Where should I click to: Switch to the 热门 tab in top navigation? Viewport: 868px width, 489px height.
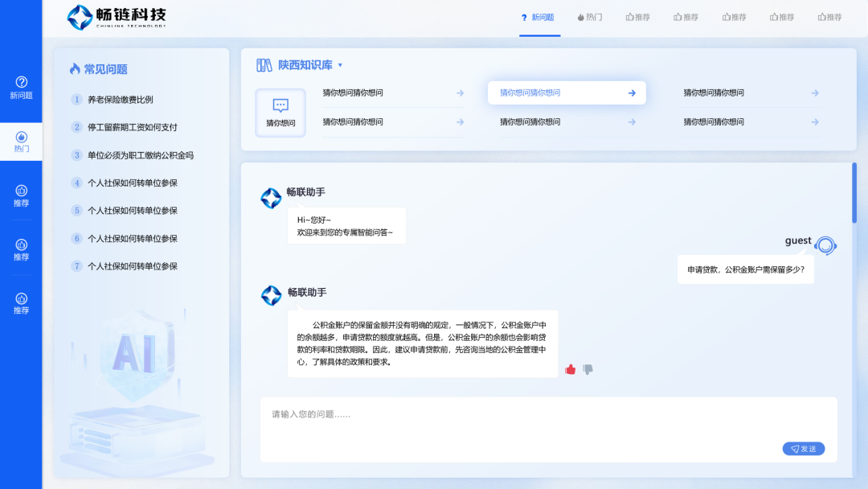click(x=589, y=16)
